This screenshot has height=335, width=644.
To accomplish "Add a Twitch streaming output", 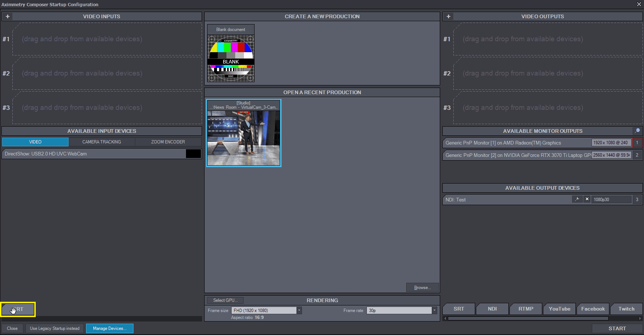I will [626, 309].
